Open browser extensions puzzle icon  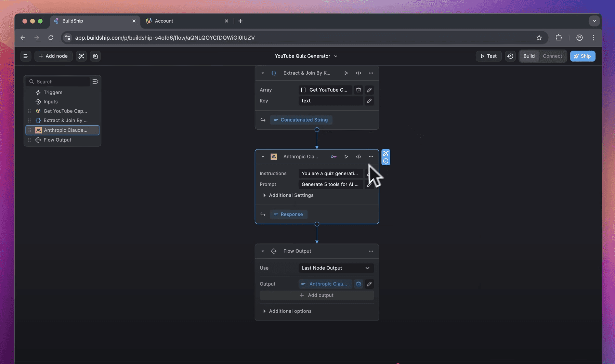pyautogui.click(x=559, y=38)
